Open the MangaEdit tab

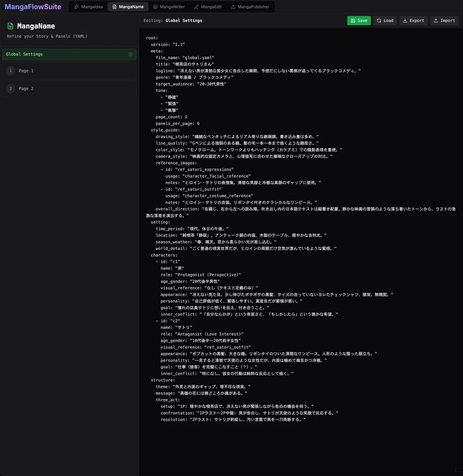(208, 7)
